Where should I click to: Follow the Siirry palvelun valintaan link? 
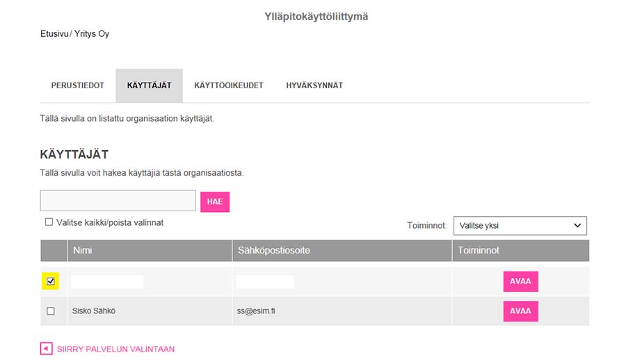point(115,349)
